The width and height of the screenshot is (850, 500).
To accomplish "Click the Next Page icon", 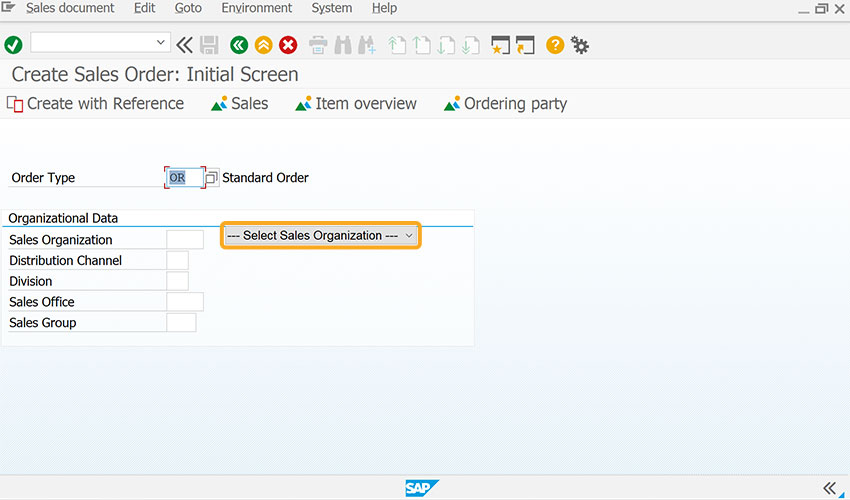I will [x=446, y=45].
